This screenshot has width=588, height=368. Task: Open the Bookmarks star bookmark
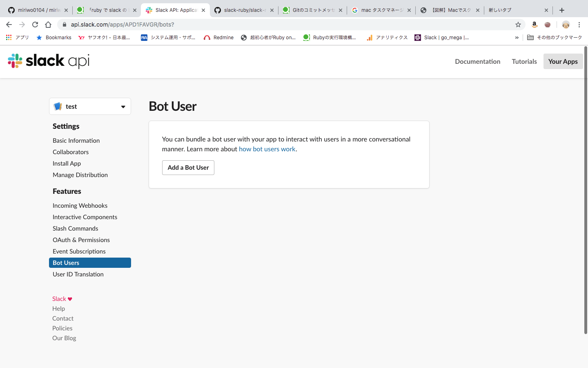point(54,38)
